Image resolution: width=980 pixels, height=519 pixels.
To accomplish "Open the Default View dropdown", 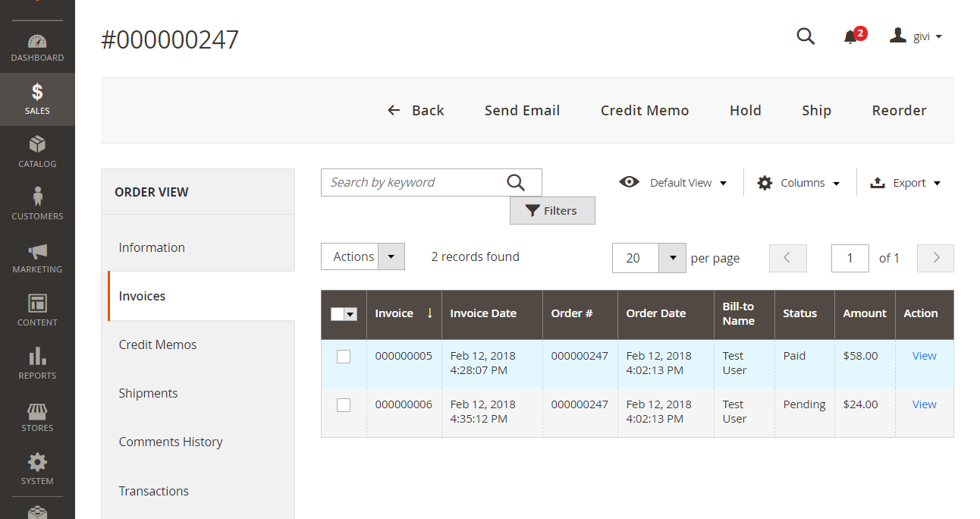I will [674, 183].
